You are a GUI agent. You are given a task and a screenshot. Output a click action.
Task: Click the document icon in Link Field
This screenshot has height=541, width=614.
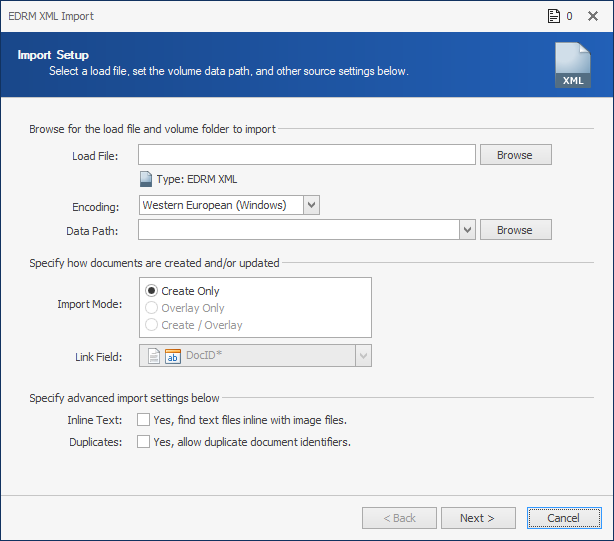pos(154,356)
